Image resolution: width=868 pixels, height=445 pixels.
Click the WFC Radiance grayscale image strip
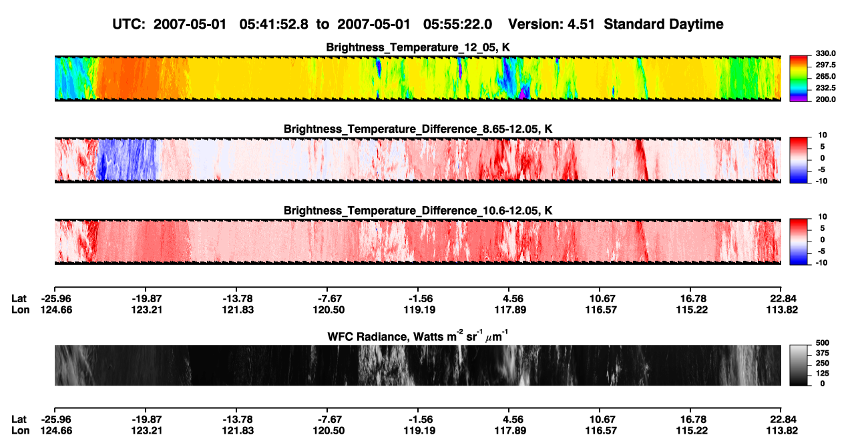[417, 365]
